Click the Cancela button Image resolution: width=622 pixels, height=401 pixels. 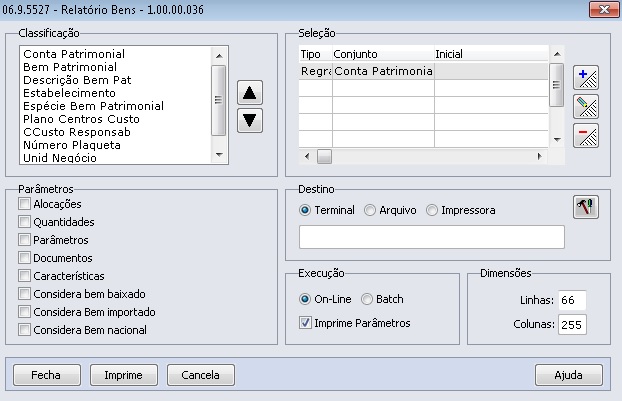[x=201, y=375]
